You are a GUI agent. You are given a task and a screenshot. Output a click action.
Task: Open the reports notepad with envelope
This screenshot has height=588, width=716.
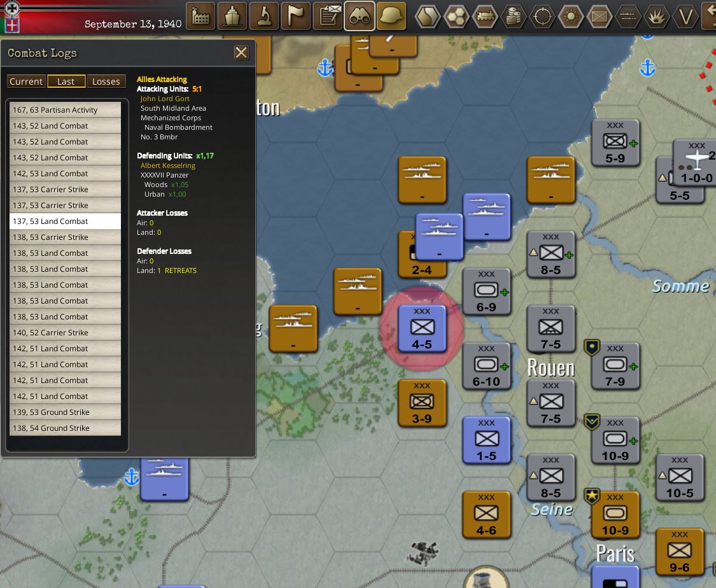point(328,16)
